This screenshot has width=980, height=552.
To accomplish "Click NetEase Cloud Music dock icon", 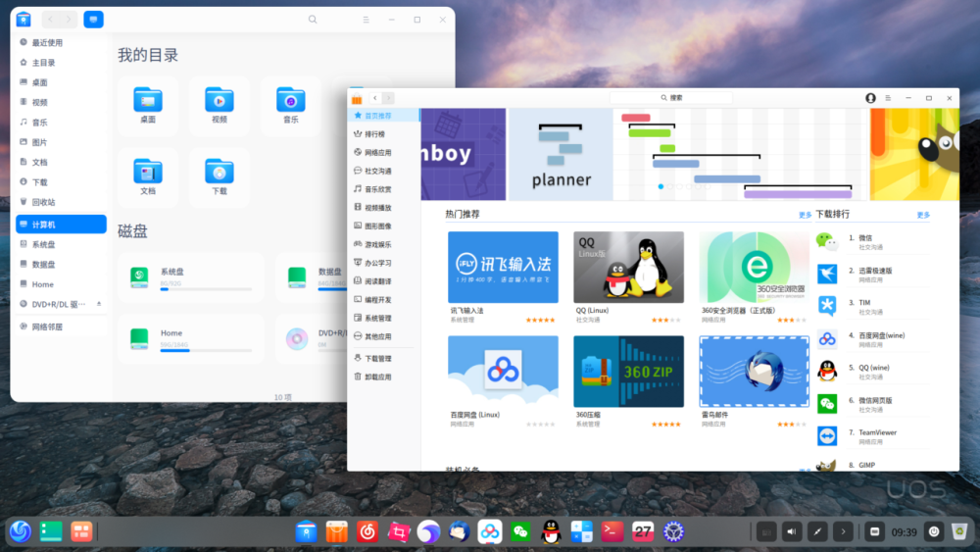I will coord(367,532).
